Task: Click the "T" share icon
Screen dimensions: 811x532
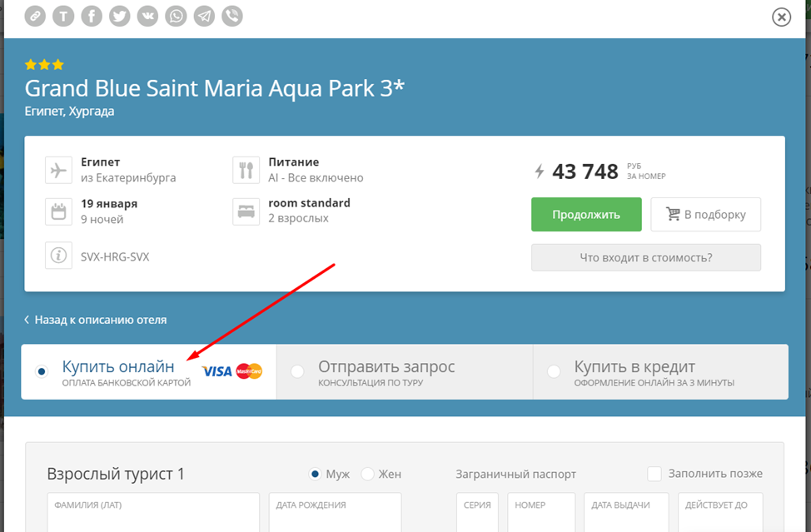Action: 63,16
